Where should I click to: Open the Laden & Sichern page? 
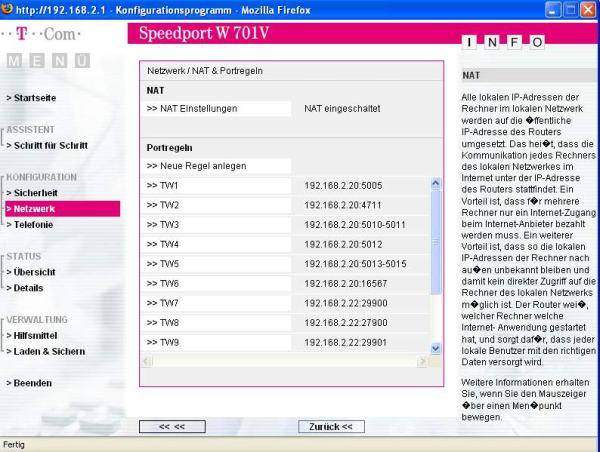[x=46, y=351]
